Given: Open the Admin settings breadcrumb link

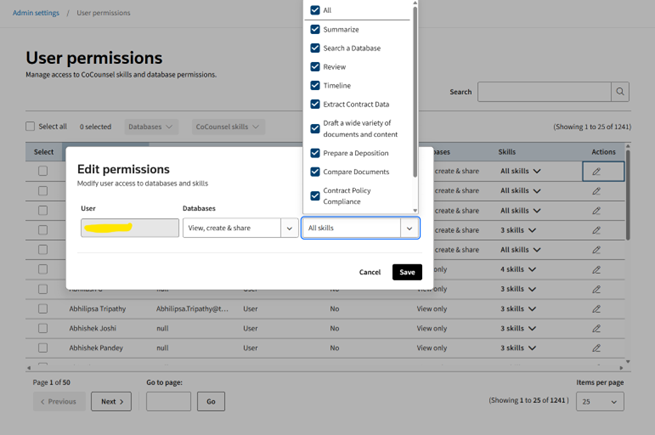Looking at the screenshot, I should pyautogui.click(x=36, y=13).
